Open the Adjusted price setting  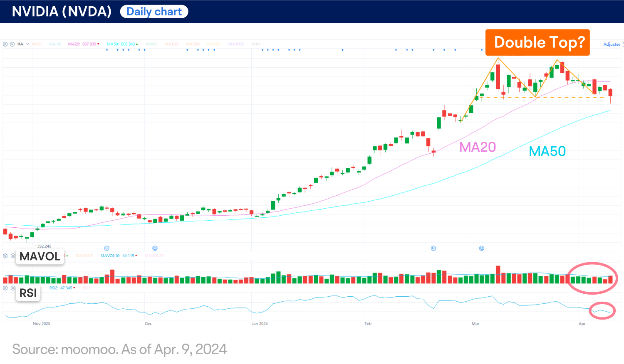pyautogui.click(x=612, y=44)
